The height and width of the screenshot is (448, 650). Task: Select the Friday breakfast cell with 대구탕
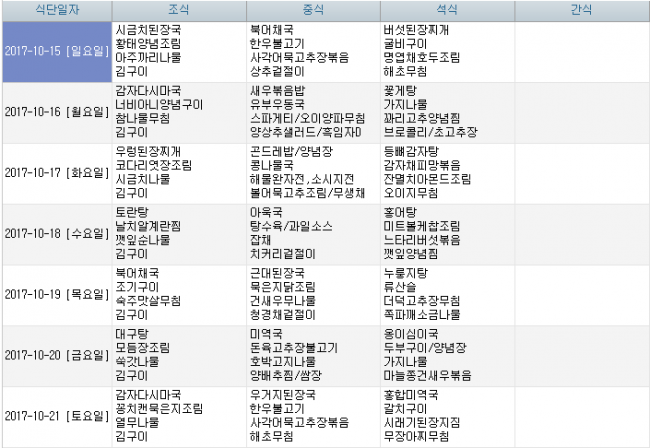(178, 355)
